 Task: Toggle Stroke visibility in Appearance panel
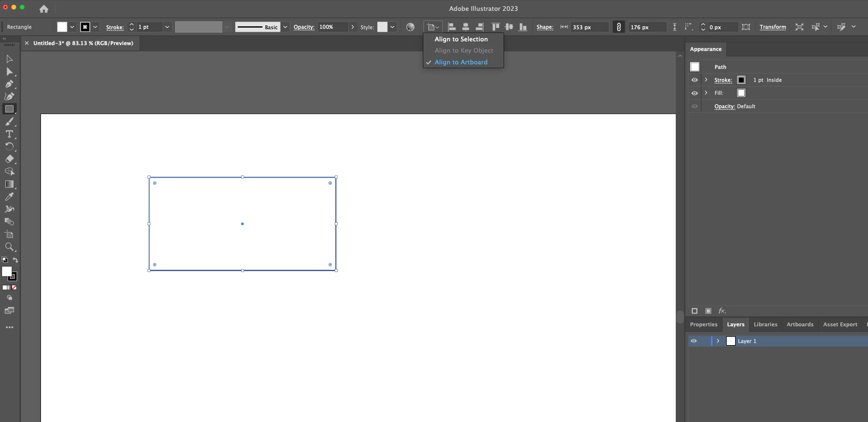(x=695, y=80)
